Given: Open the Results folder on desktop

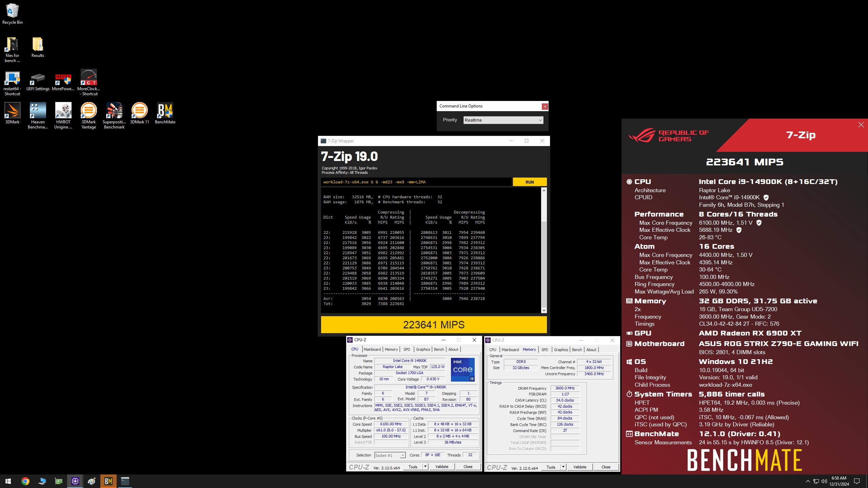Looking at the screenshot, I should point(38,47).
